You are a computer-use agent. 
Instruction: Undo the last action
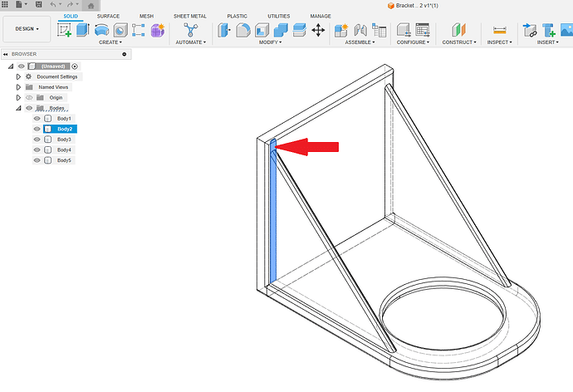click(53, 4)
